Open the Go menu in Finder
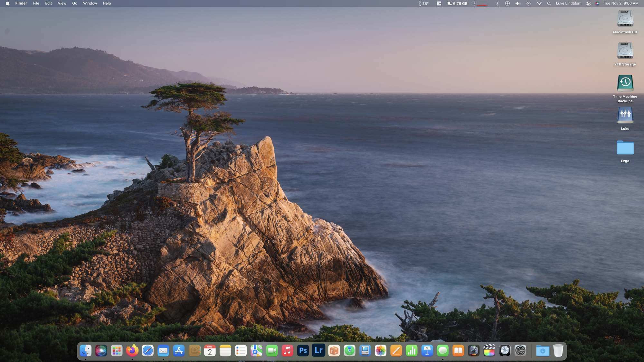 75,4
